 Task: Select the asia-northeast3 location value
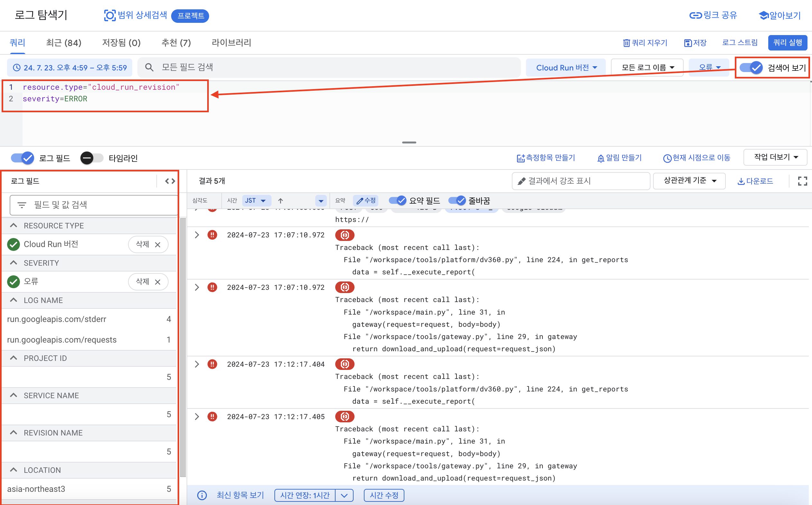tap(89, 489)
